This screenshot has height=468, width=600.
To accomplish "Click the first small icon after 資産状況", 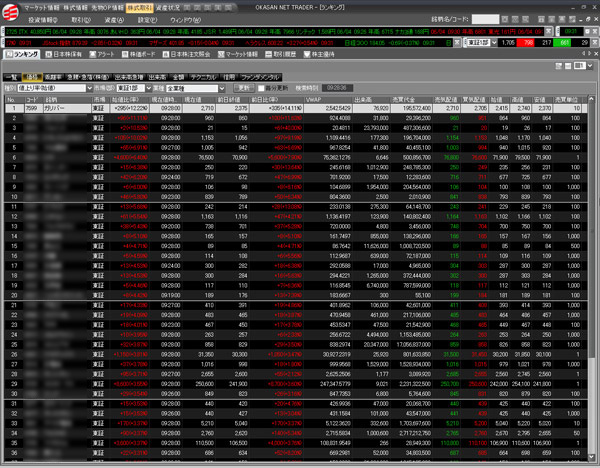I will 187,8.
